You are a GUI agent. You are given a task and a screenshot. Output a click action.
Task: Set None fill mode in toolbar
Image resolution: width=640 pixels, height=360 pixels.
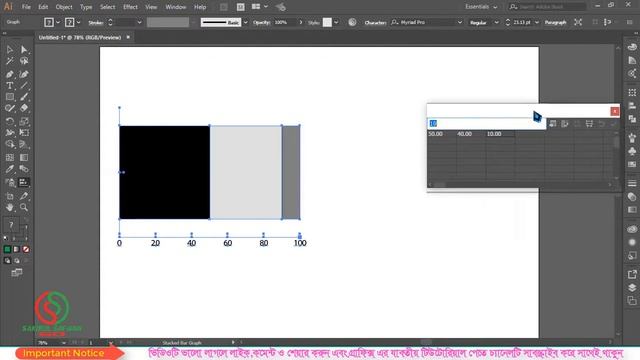[26, 249]
